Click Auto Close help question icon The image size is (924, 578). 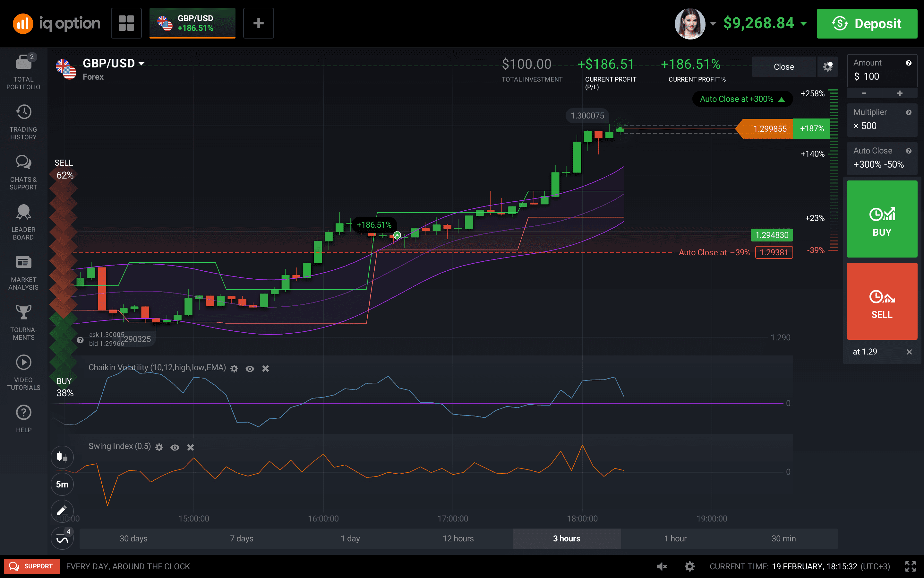pos(909,151)
